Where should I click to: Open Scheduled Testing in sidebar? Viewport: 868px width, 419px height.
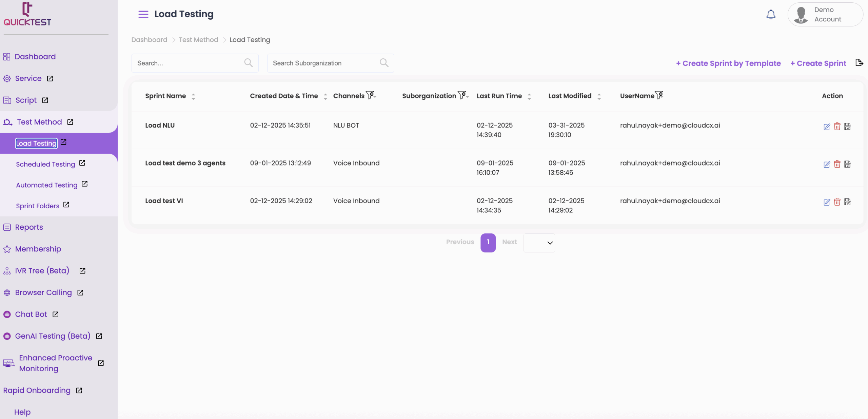pyautogui.click(x=45, y=164)
